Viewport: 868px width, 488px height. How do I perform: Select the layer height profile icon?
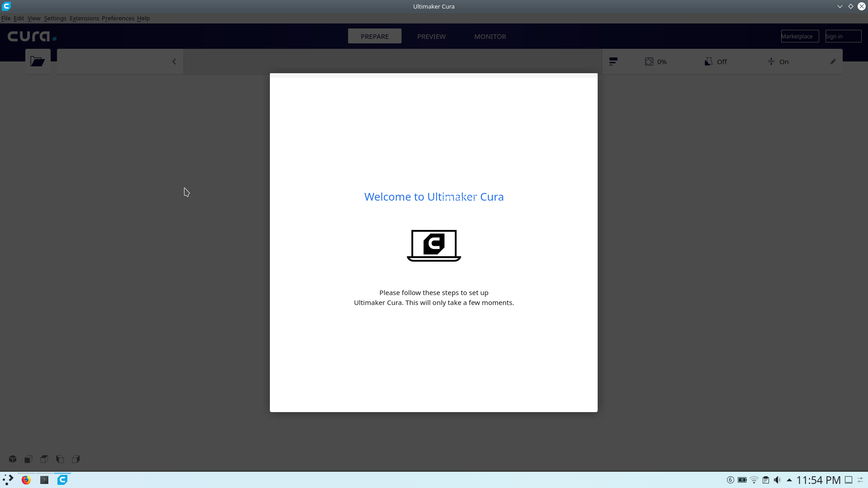tap(613, 61)
